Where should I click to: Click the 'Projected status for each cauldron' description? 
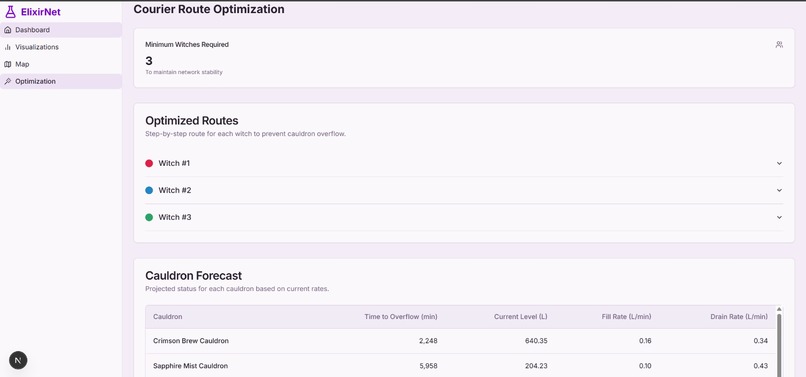click(237, 289)
